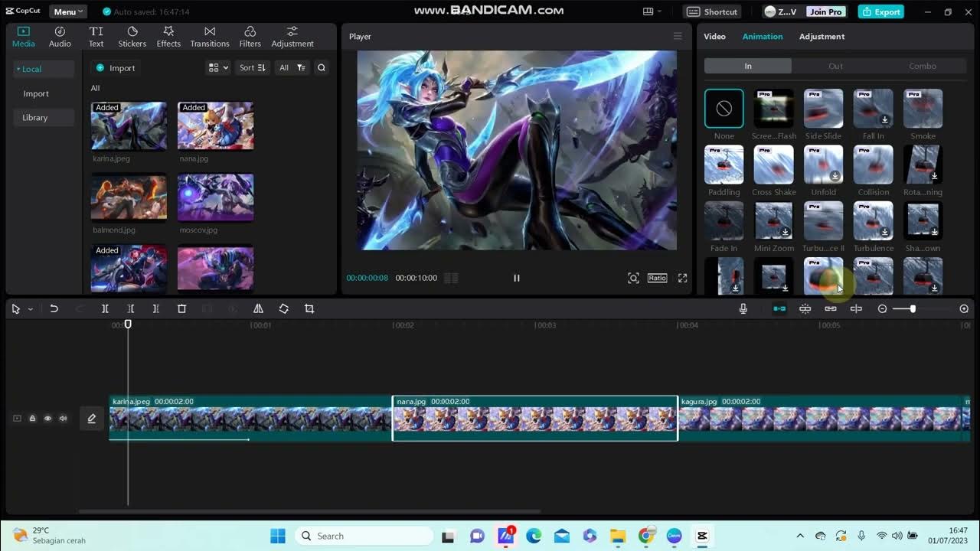The height and width of the screenshot is (551, 980).
Task: Open the Ratio setting in player
Action: pyautogui.click(x=657, y=278)
